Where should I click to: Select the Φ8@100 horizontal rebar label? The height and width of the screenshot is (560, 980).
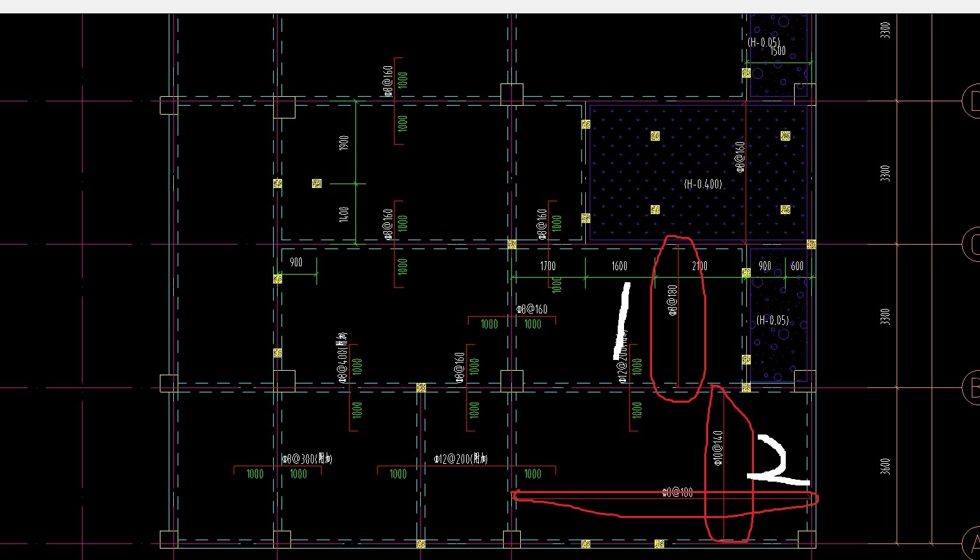[677, 492]
